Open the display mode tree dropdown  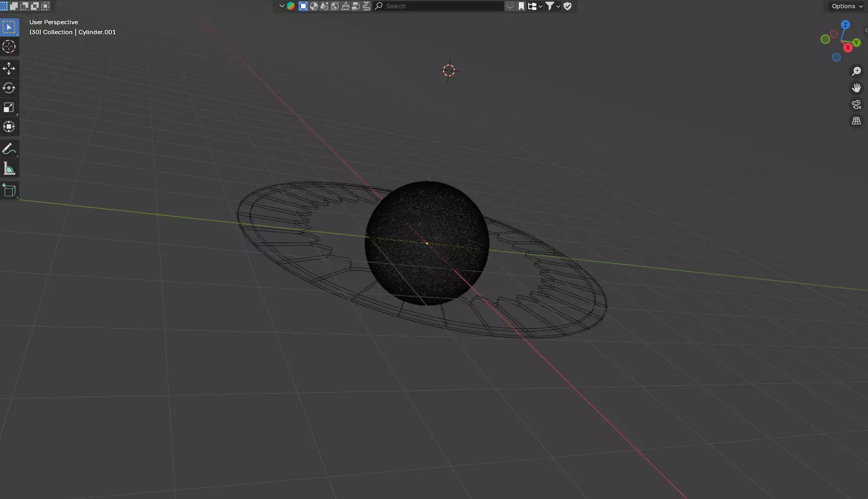coord(535,6)
